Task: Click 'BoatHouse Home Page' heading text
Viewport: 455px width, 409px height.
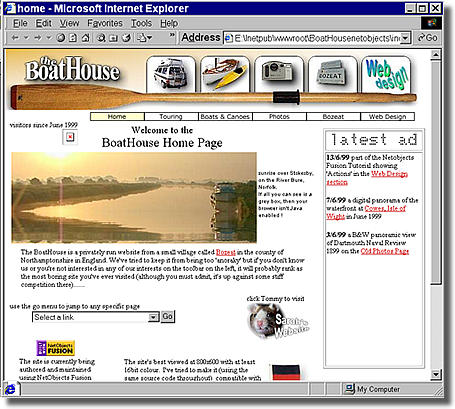Action: [162, 143]
